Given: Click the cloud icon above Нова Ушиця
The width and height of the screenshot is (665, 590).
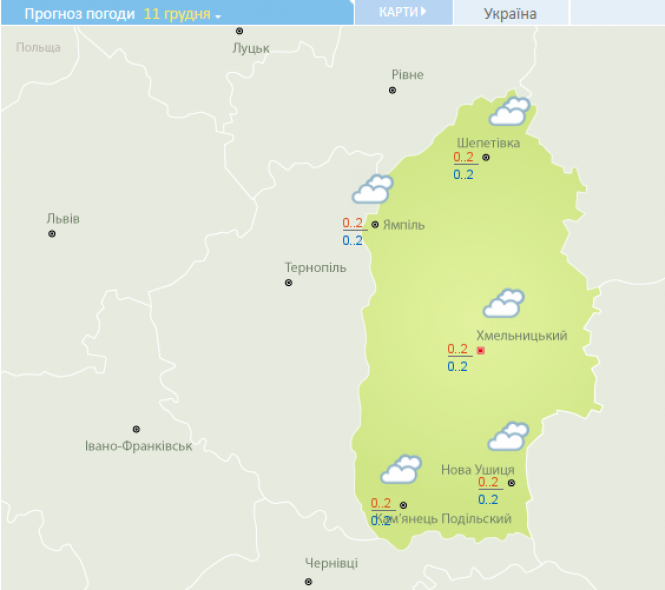Looking at the screenshot, I should coord(507,437).
